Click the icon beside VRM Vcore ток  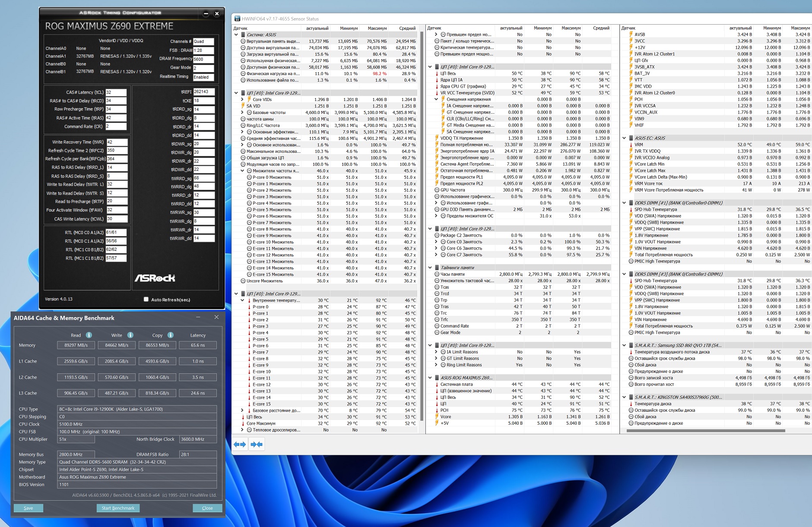(x=631, y=183)
